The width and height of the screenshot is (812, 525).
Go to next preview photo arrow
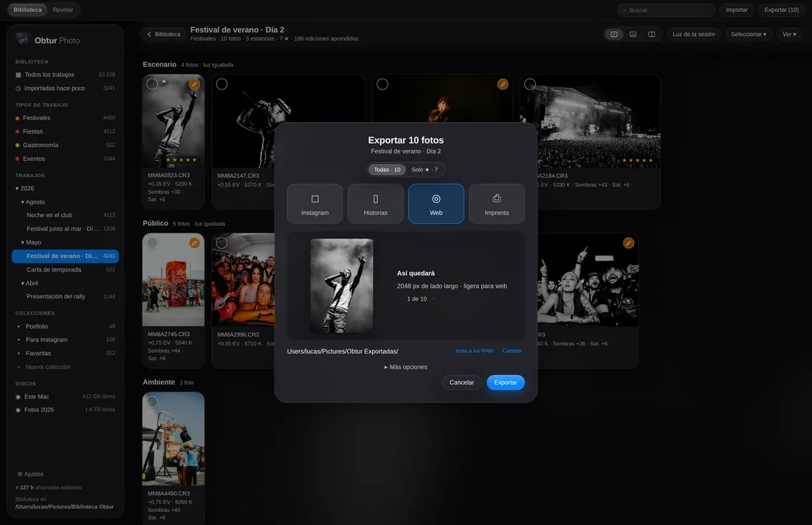433,298
